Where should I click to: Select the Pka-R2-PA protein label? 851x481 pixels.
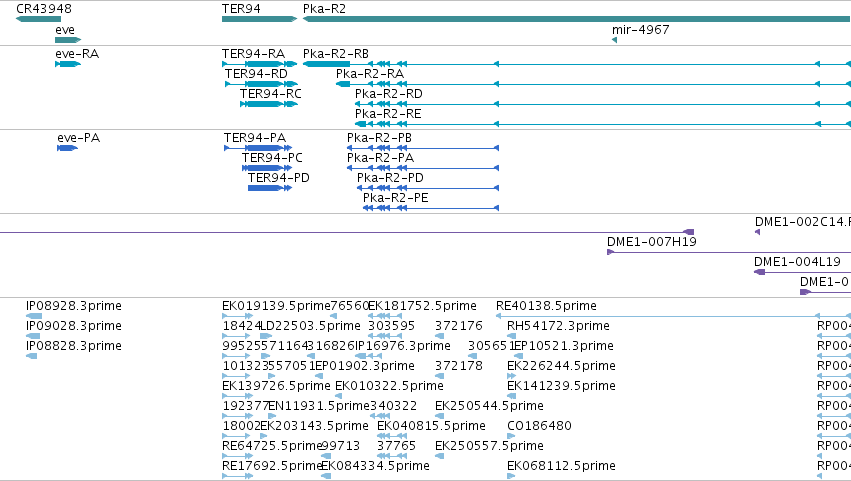pyautogui.click(x=380, y=158)
